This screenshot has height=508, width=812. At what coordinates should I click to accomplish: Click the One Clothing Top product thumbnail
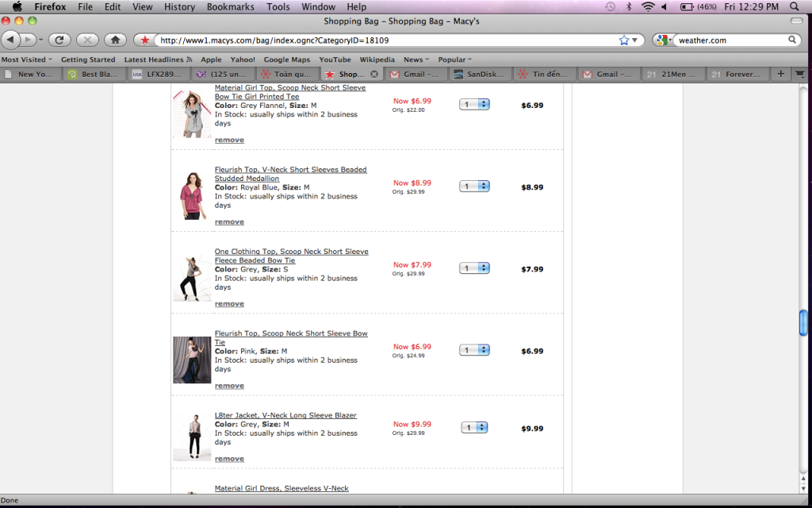coord(192,278)
